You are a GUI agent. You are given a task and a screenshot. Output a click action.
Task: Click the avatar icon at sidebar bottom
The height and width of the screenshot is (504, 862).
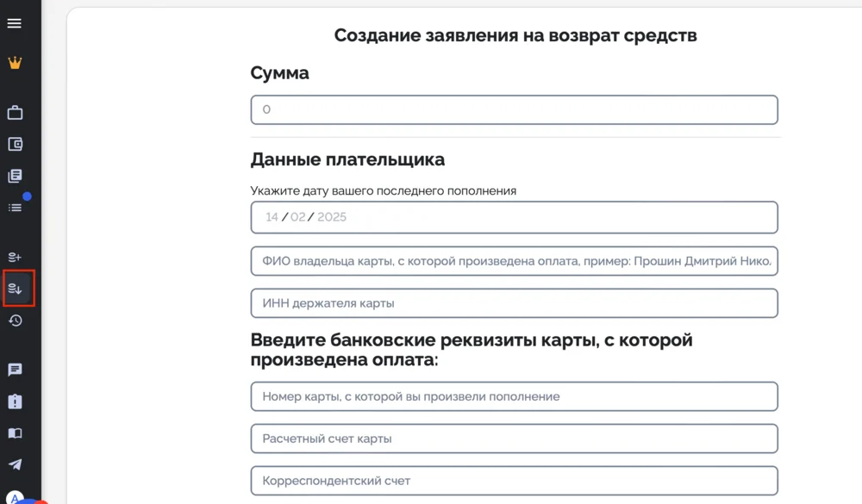coord(16,498)
